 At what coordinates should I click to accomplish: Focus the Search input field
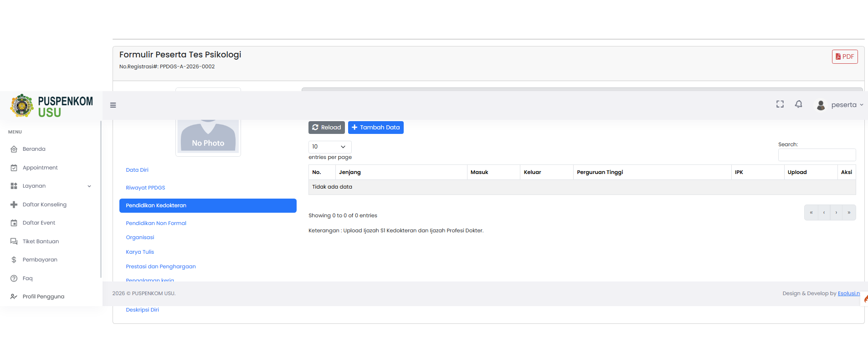pyautogui.click(x=817, y=155)
